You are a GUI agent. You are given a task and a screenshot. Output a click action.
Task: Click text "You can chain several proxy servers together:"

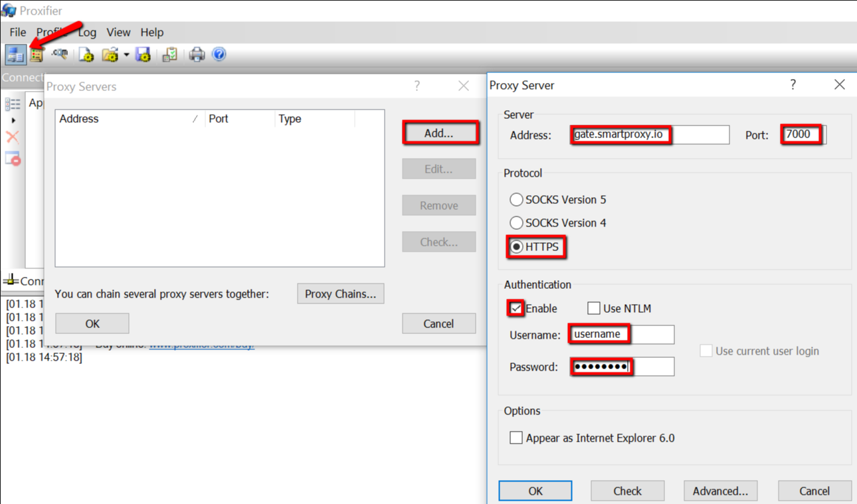pyautogui.click(x=162, y=294)
